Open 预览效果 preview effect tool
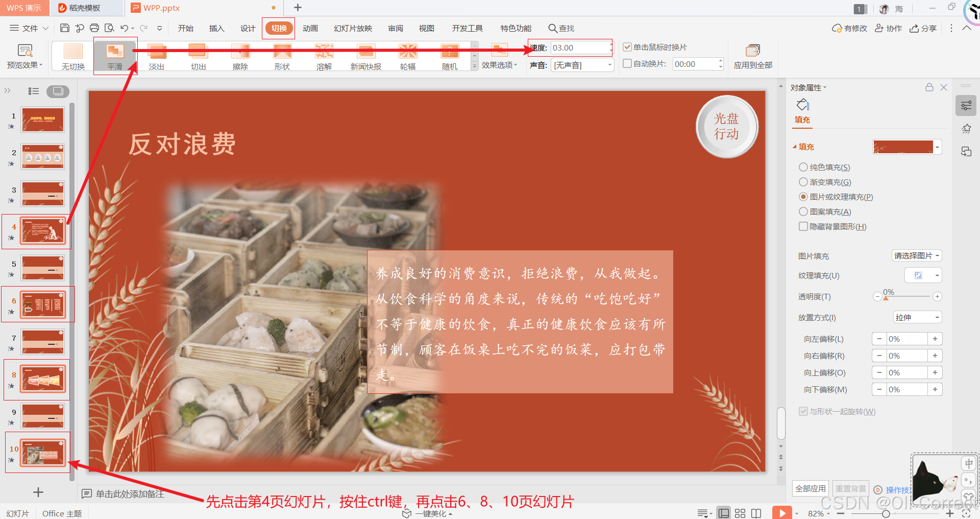The image size is (980, 519). coord(24,56)
